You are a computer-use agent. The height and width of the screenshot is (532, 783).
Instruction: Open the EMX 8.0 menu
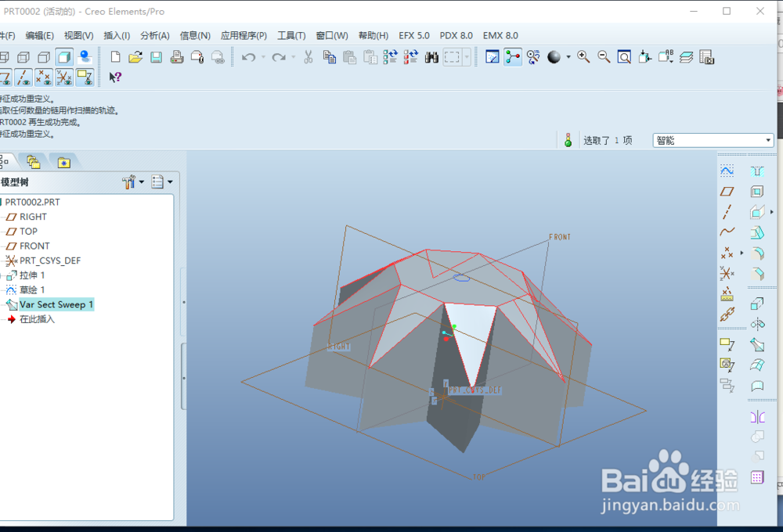click(x=500, y=35)
